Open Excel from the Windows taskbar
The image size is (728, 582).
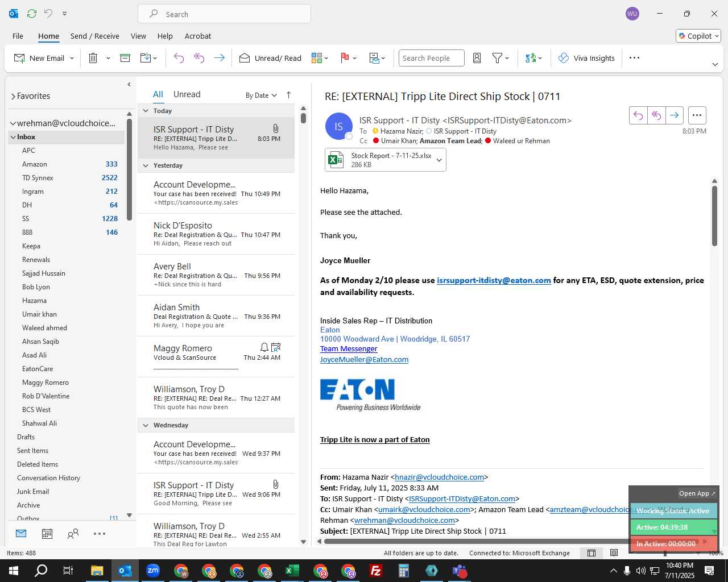(x=292, y=571)
